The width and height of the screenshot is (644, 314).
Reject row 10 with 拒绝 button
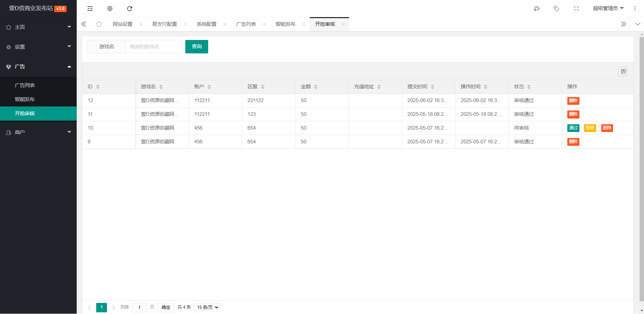[590, 128]
